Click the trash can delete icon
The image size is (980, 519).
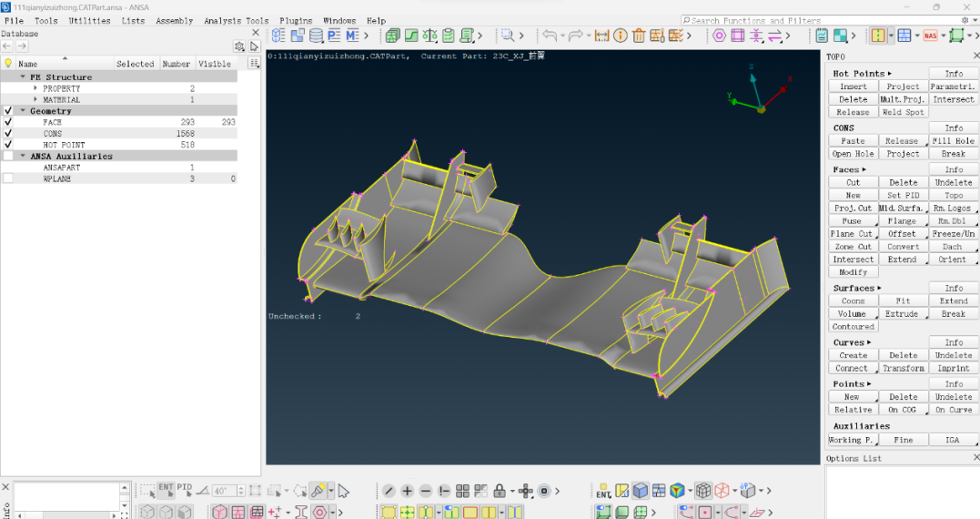click(639, 36)
